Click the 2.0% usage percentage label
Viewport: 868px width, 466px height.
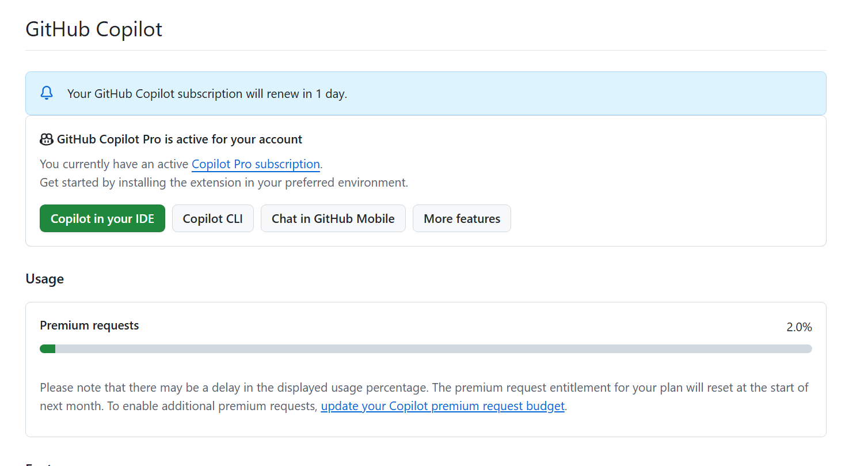[x=799, y=327]
